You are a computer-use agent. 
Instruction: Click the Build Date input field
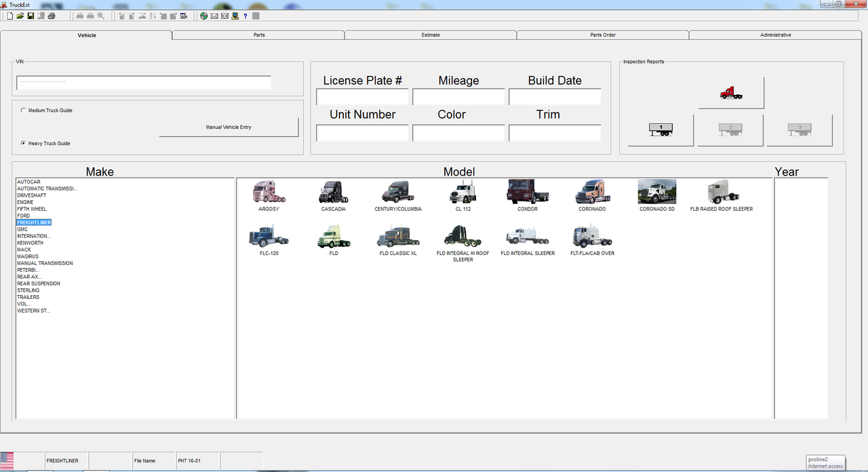coord(555,97)
